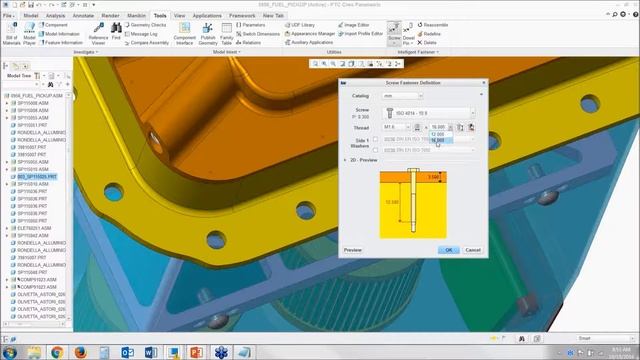
Task: Click Switch Dimensions
Action: [258, 34]
